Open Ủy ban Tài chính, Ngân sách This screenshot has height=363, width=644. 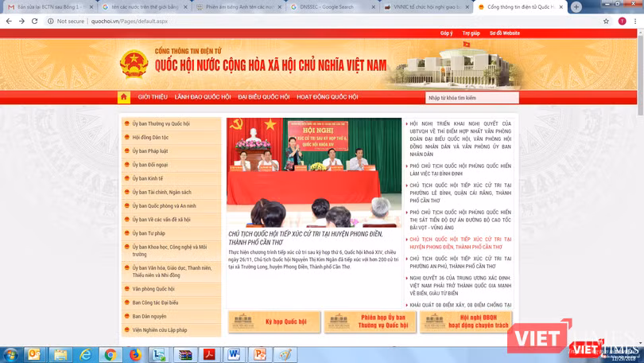(x=161, y=192)
